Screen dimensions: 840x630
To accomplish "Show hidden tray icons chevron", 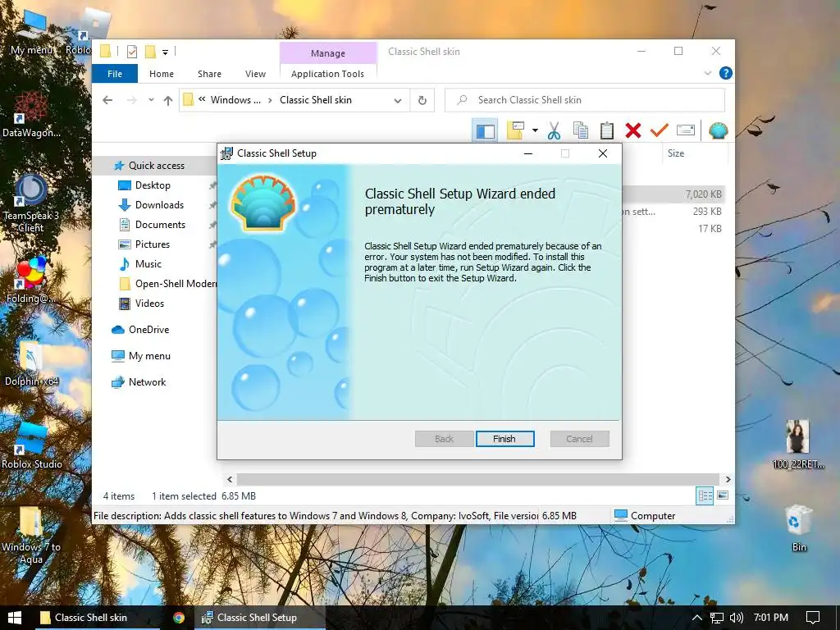I will pos(696,618).
